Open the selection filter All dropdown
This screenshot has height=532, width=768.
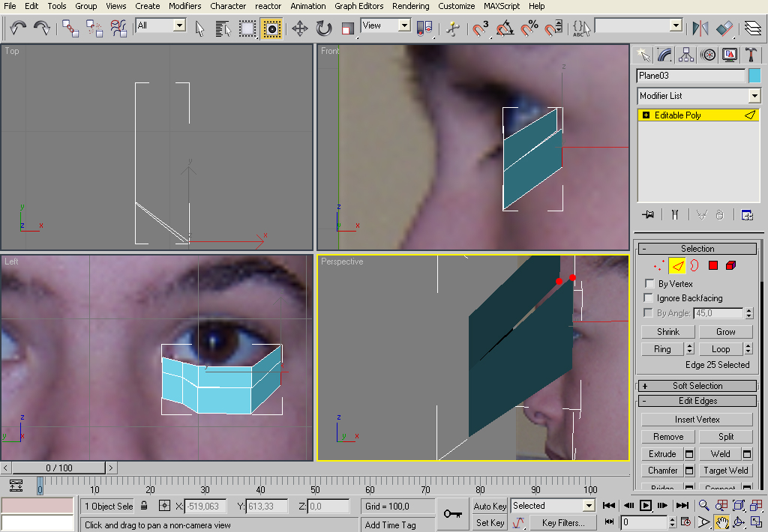(x=161, y=25)
